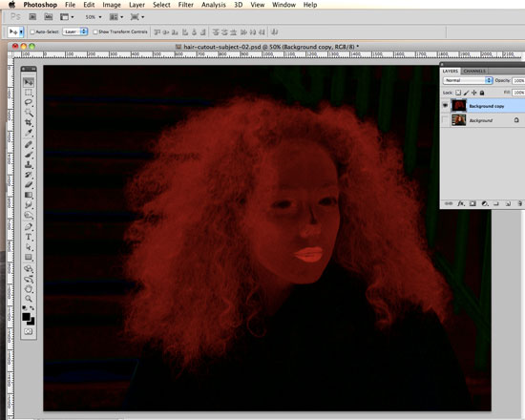Open the Image menu
The image size is (525, 420).
(112, 5)
